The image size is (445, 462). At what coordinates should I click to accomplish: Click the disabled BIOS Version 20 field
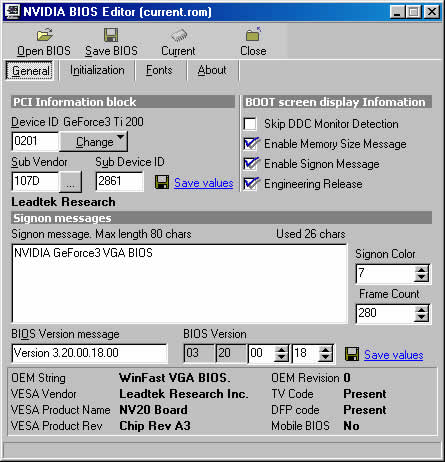pyautogui.click(x=231, y=353)
